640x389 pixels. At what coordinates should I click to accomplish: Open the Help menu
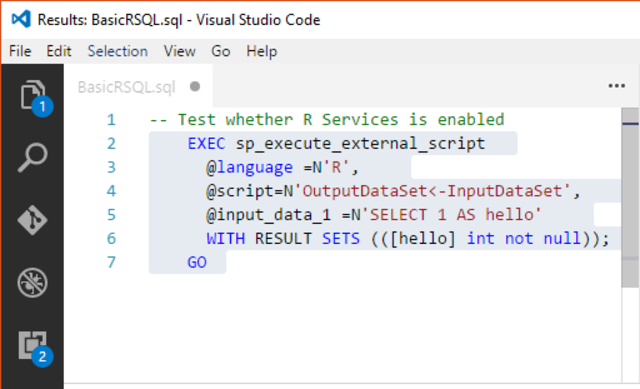tap(262, 51)
